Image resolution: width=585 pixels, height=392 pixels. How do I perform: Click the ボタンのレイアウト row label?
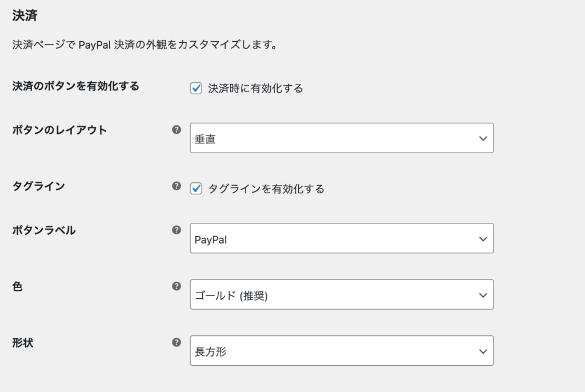point(59,130)
